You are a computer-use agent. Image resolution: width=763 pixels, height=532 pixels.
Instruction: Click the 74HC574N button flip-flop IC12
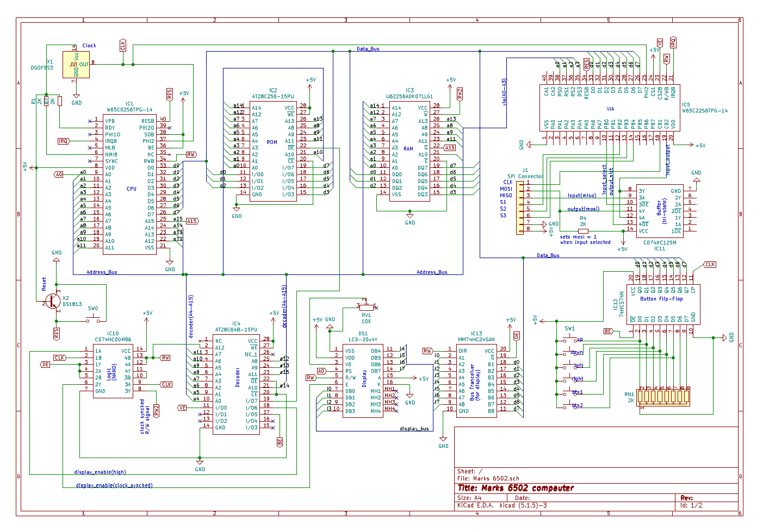coord(663,304)
